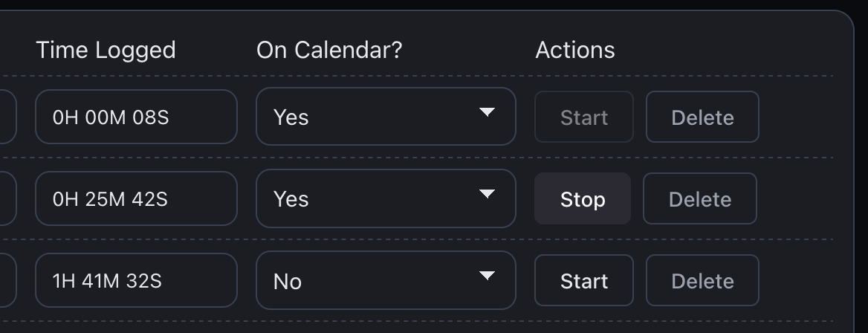Delete the entry with 1H 41M 32S logged
Viewport: 868px width, 333px height.
[x=702, y=280]
